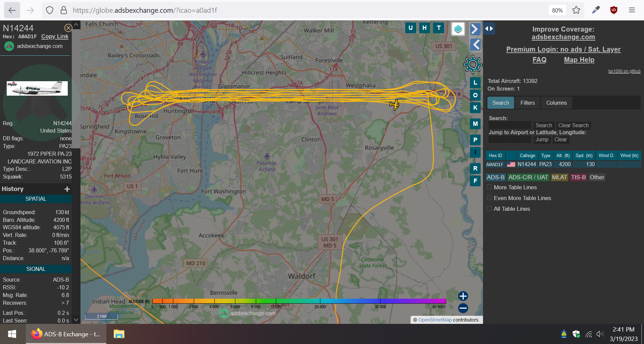This screenshot has height=344, width=644.
Task: Toggle the K map button
Action: 475,108
